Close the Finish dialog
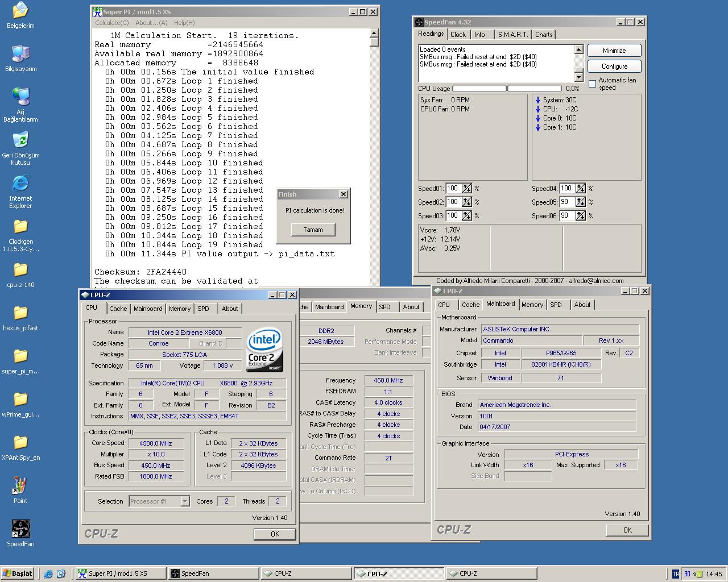Image resolution: width=728 pixels, height=582 pixels. tap(343, 194)
